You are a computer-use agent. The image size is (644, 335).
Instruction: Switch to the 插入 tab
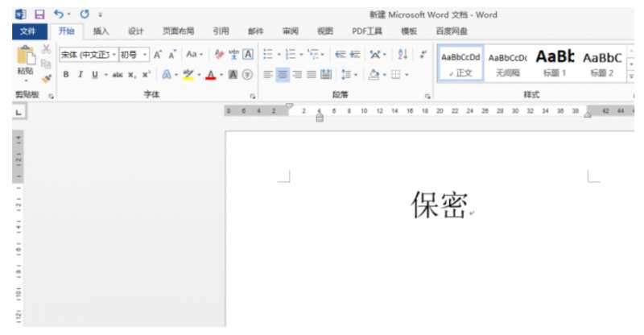(x=101, y=31)
